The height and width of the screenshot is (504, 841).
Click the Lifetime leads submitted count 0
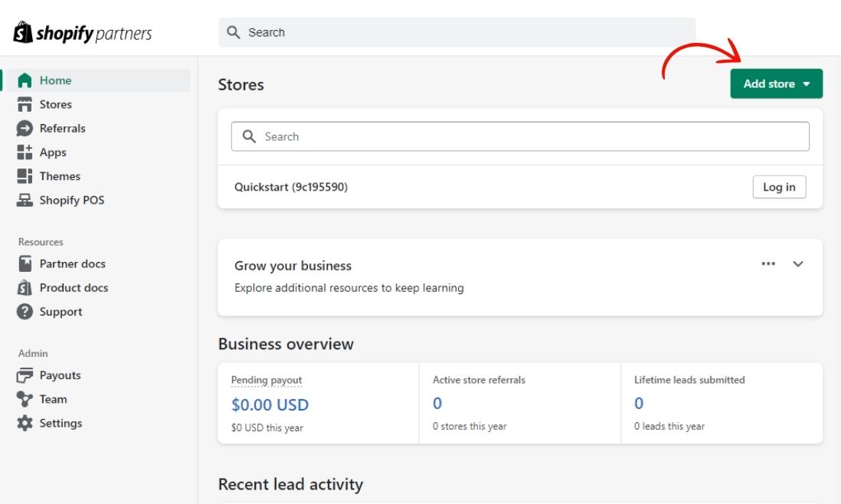[639, 403]
